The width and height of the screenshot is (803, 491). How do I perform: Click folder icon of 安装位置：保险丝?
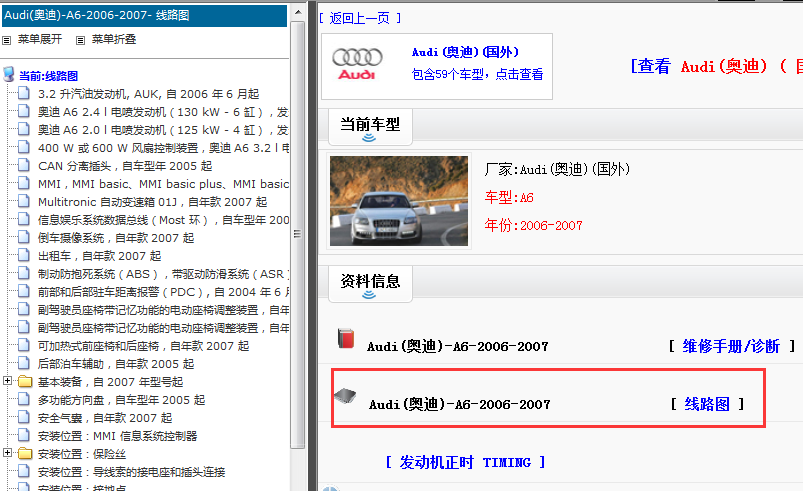[x=25, y=454]
